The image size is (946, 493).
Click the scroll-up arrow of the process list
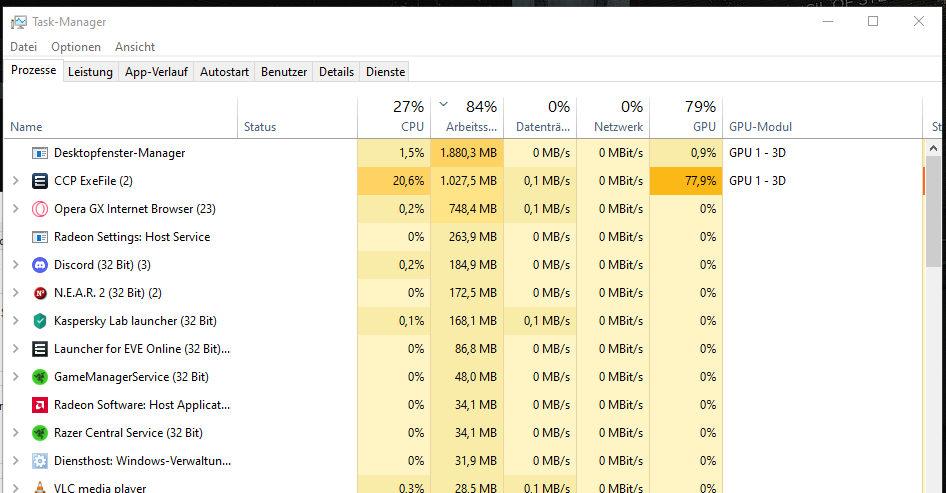(x=933, y=148)
